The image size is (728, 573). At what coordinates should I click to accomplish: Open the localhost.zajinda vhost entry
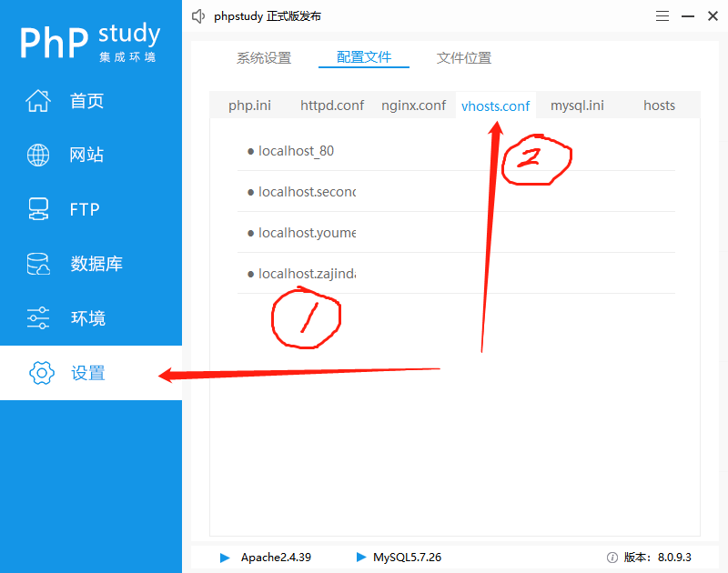coord(306,274)
